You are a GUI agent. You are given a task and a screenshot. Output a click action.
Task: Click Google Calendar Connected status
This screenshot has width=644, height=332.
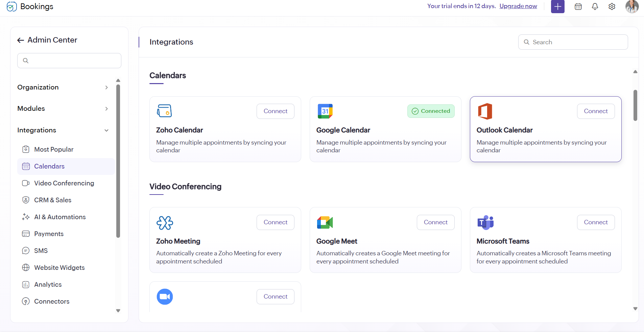(x=431, y=111)
